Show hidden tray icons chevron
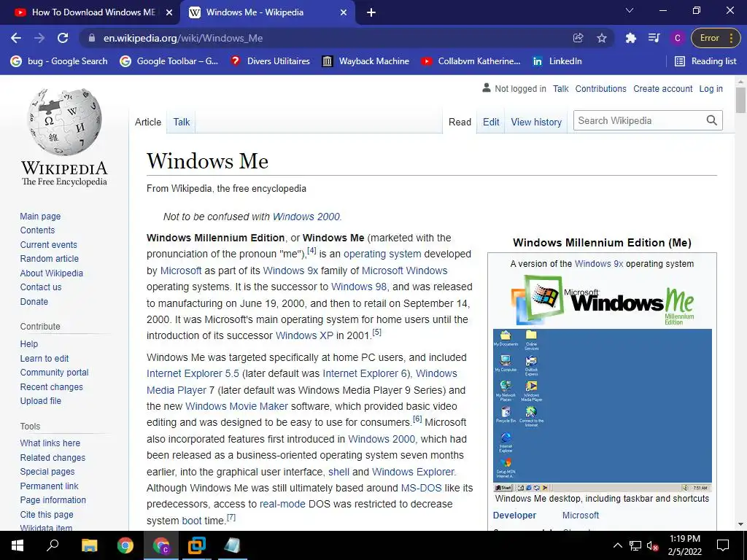The image size is (747, 560). click(617, 545)
